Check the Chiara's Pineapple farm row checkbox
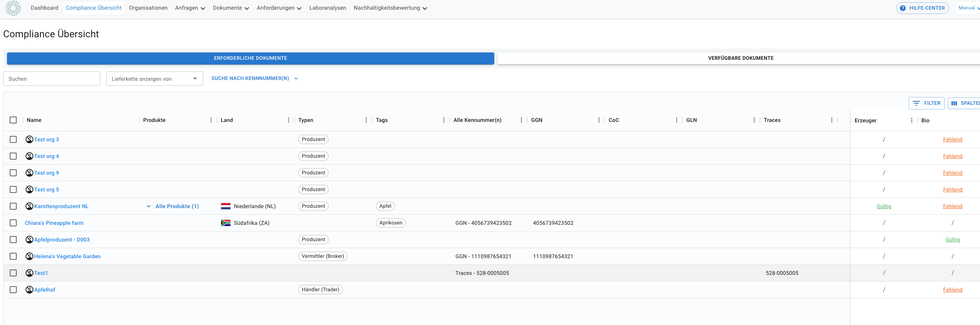The height and width of the screenshot is (325, 980). (x=13, y=223)
